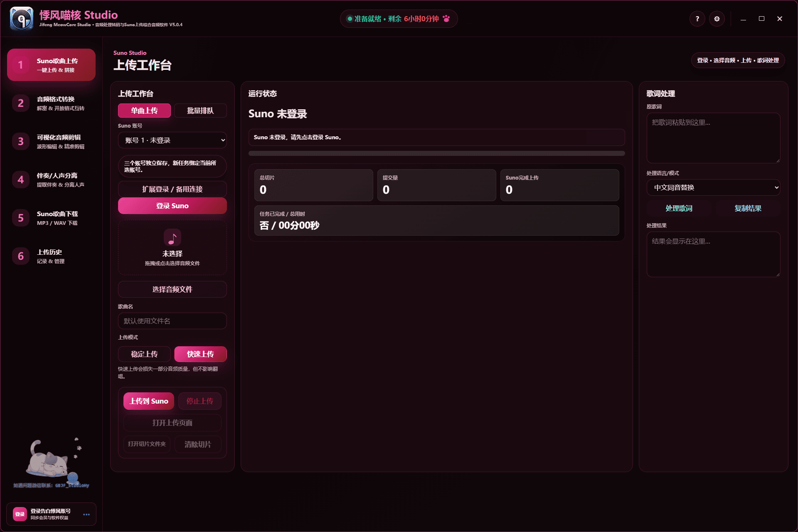
Task: Start upload with 上传到 Suno
Action: 149,401
